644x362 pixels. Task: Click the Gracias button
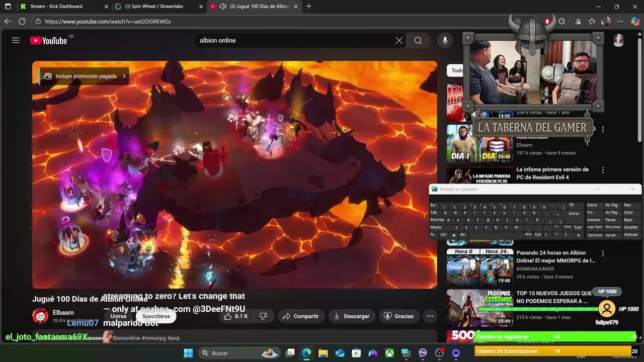pos(399,316)
